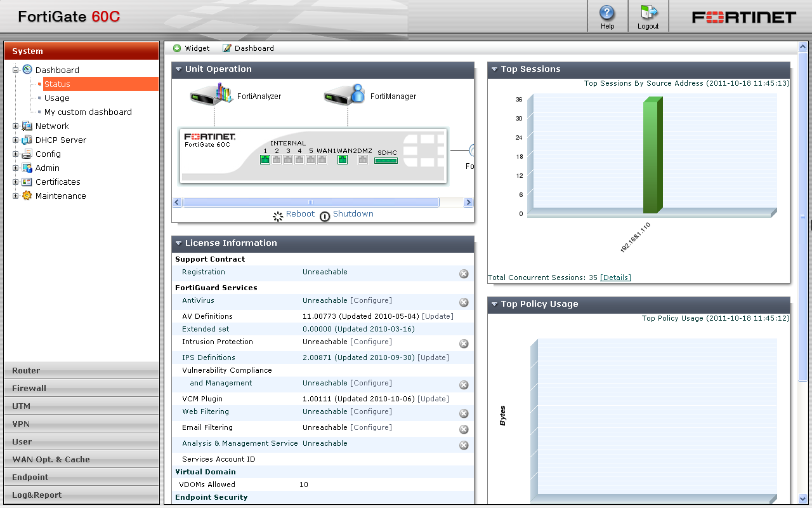This screenshot has height=508, width=812.
Task: Click the INTERNAL port 1 icon
Action: [x=265, y=160]
